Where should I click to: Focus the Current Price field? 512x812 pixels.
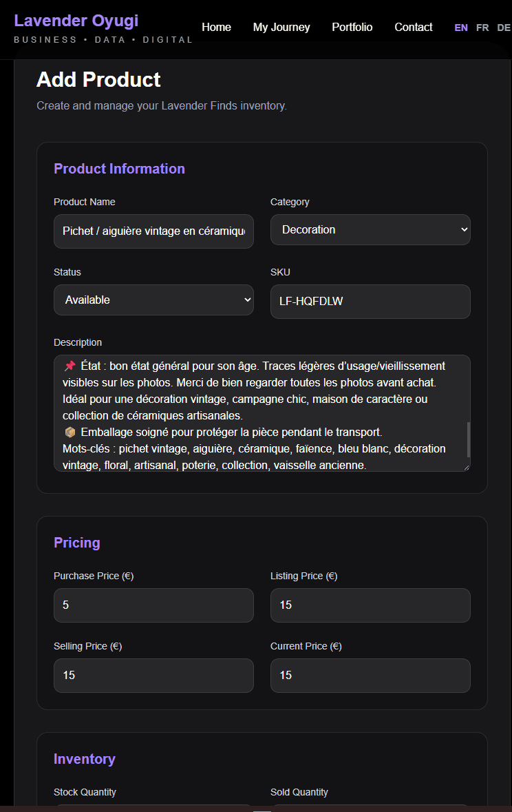(x=370, y=675)
